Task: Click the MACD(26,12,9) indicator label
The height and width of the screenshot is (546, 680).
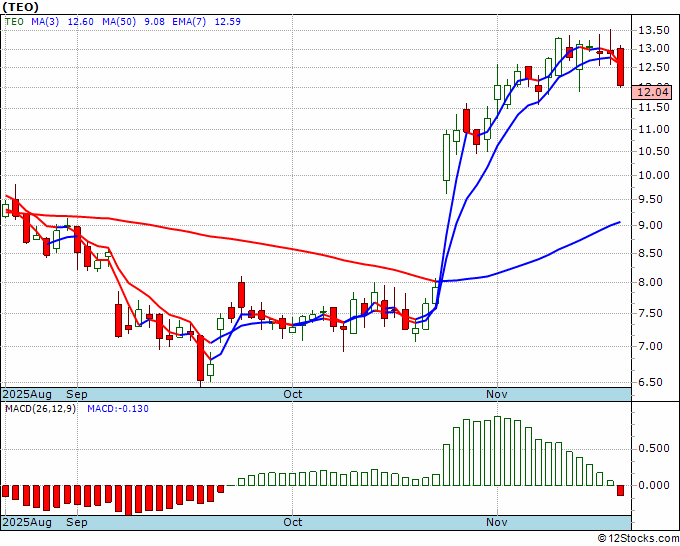Action: pyautogui.click(x=40, y=409)
